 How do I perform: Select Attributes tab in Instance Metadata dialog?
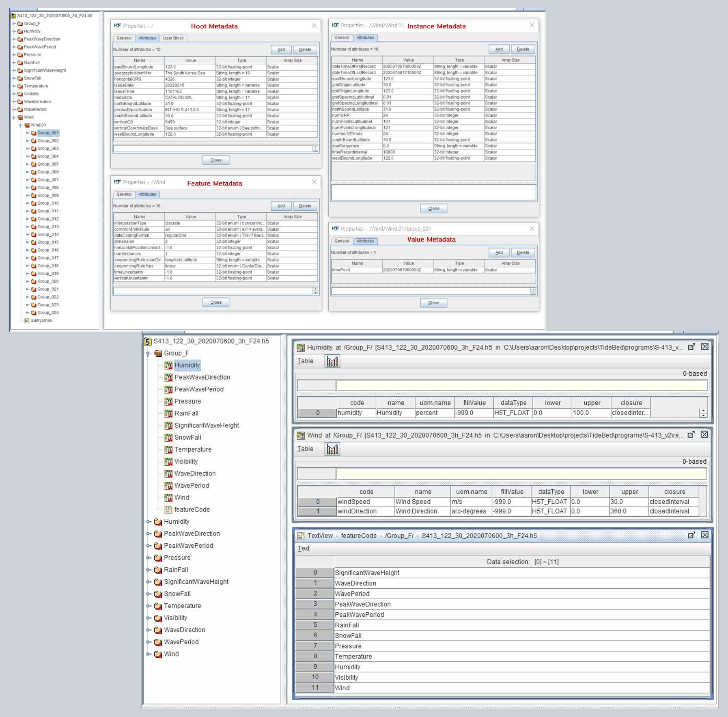[x=365, y=38]
